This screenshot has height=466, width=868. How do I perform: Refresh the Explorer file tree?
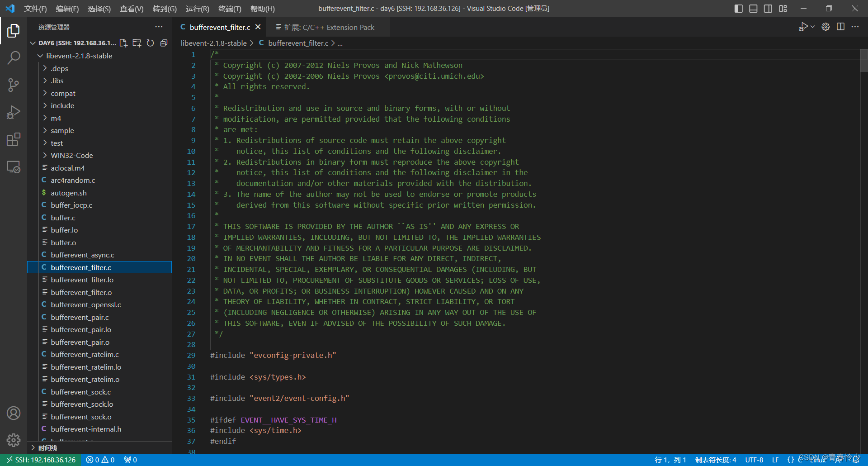tap(151, 43)
